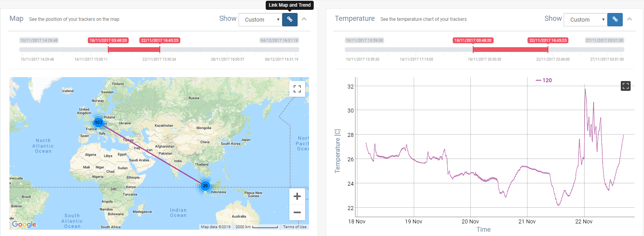Open the Temperature panel Show dropdown
The width and height of the screenshot is (644, 236).
coord(585,20)
